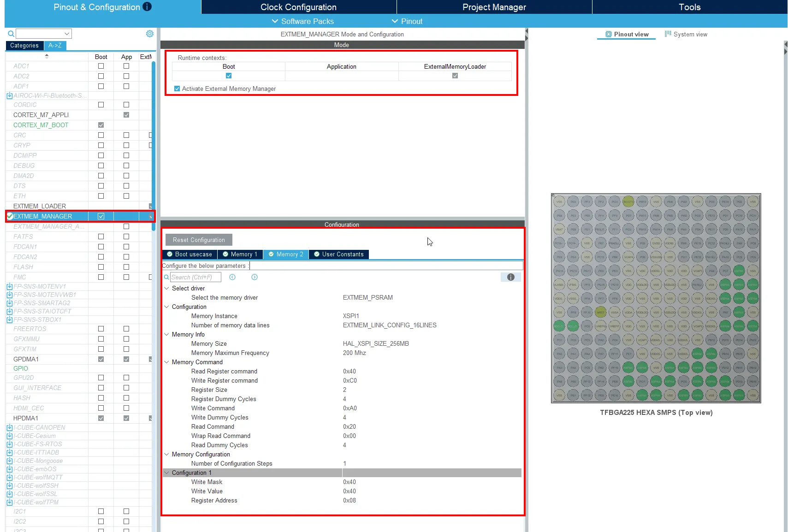Collapse the Select driver section
Image resolution: width=788 pixels, height=532 pixels.
pos(166,288)
